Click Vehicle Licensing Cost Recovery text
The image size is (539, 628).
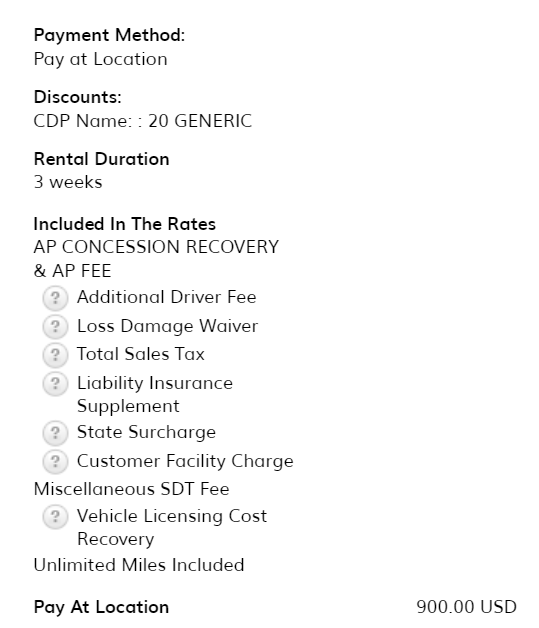tap(172, 527)
